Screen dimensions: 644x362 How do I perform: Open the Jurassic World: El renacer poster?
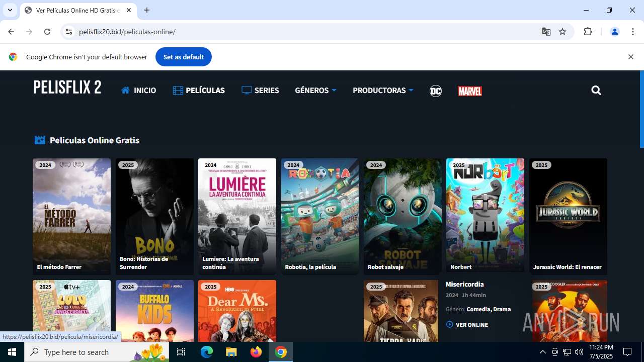(x=568, y=217)
